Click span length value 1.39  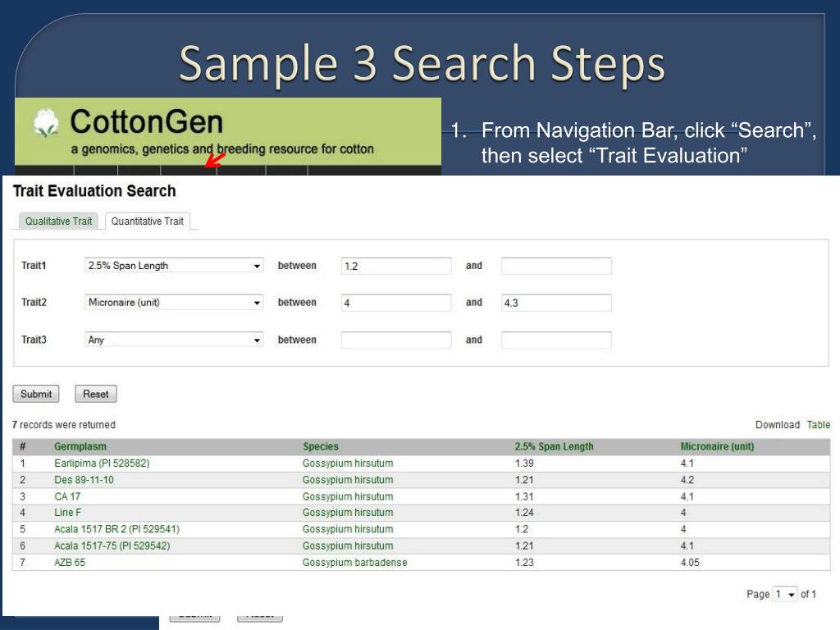pyautogui.click(x=524, y=463)
